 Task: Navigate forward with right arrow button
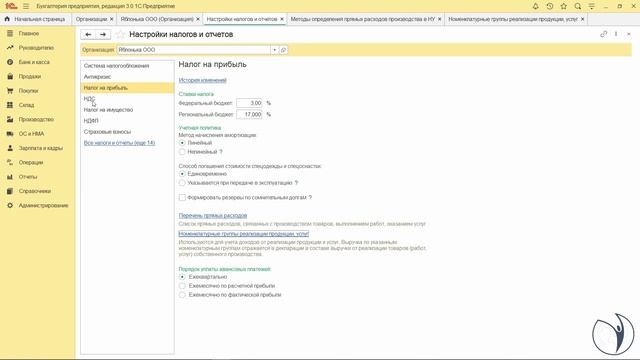click(103, 35)
